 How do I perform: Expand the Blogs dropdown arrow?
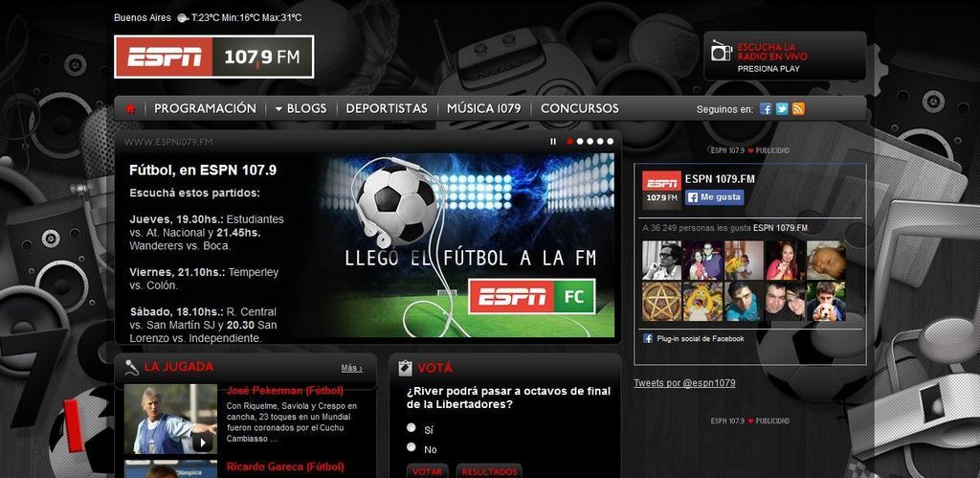(278, 109)
